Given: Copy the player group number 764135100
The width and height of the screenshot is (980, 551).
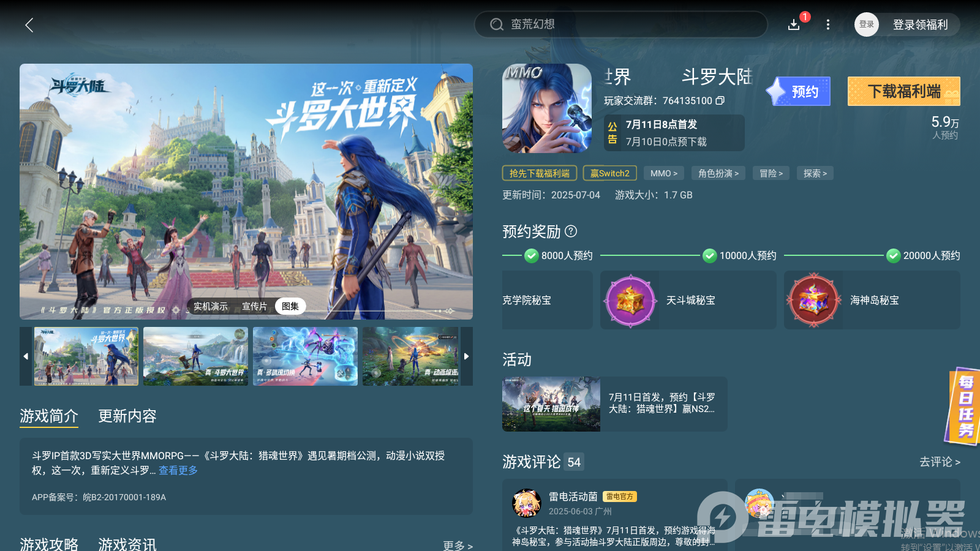Looking at the screenshot, I should (x=720, y=100).
